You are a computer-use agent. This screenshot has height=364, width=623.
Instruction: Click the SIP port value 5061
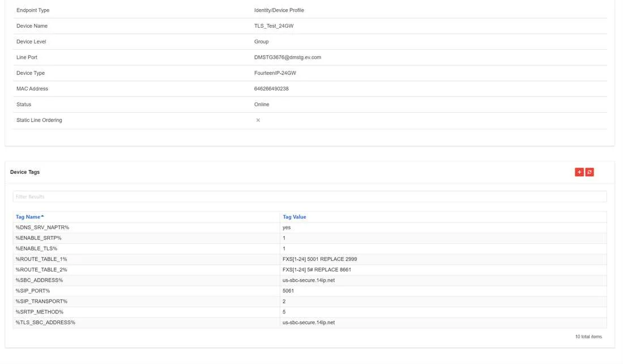288,290
